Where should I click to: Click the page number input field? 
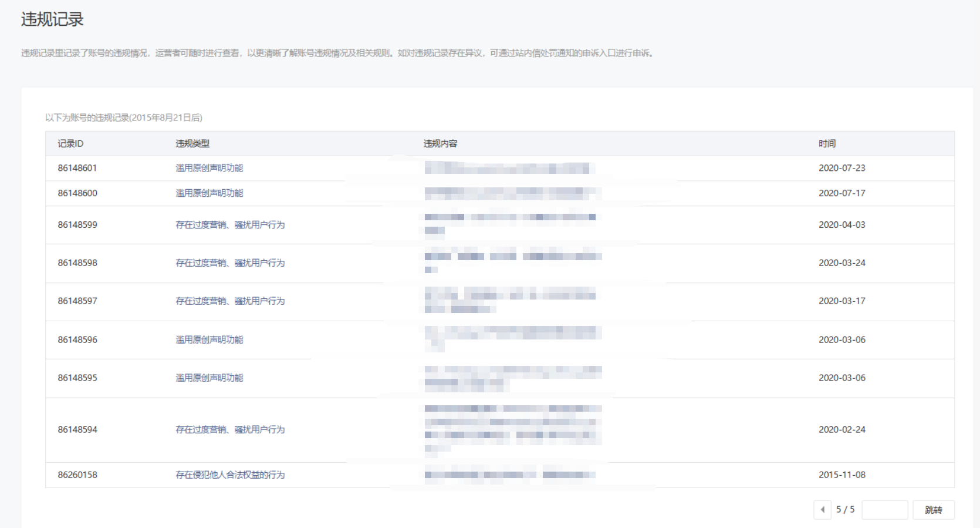[x=884, y=510]
